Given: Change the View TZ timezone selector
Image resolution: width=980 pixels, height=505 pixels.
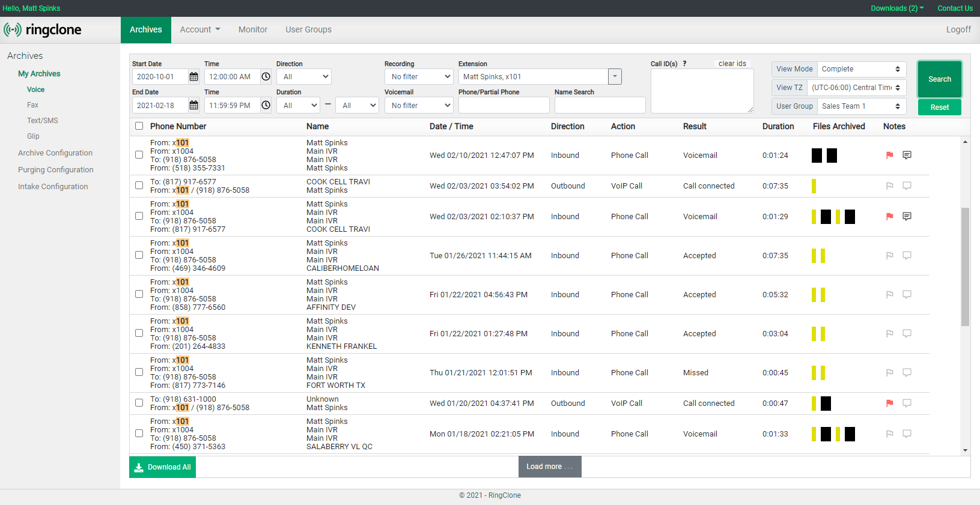Looking at the screenshot, I should pyautogui.click(x=856, y=88).
